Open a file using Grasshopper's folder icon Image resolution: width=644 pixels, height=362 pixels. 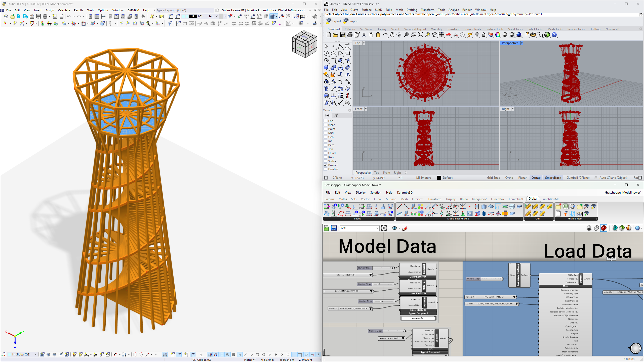[x=326, y=228]
